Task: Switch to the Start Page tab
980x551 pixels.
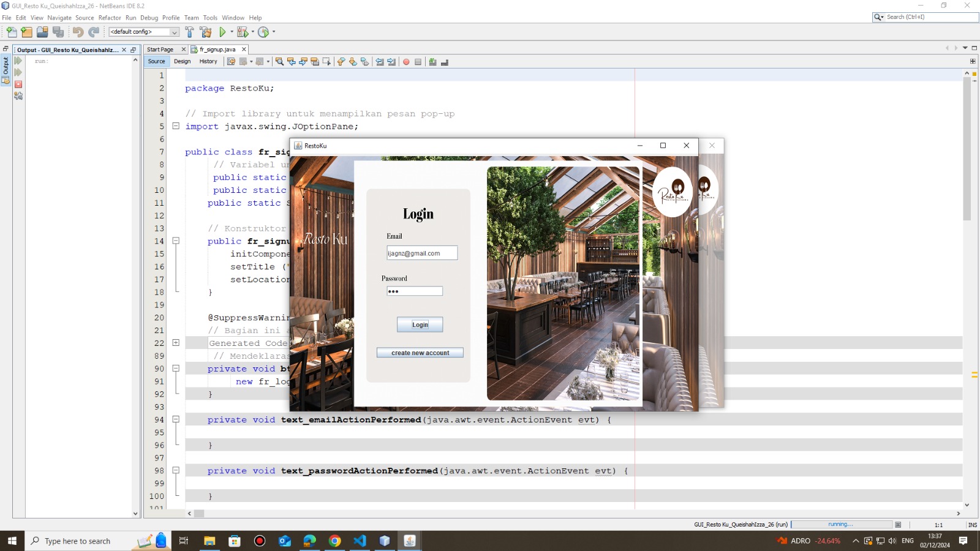Action: pyautogui.click(x=160, y=50)
